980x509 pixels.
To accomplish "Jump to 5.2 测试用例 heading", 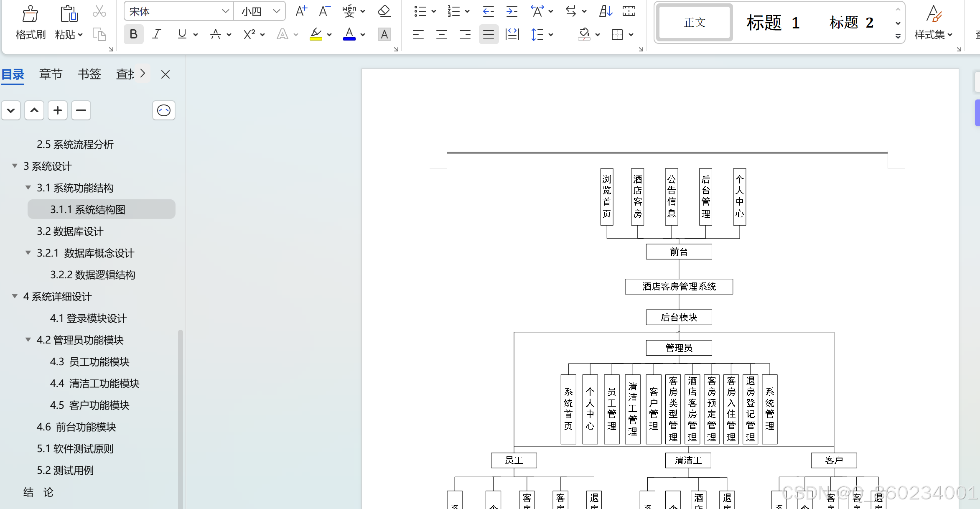I will [65, 471].
